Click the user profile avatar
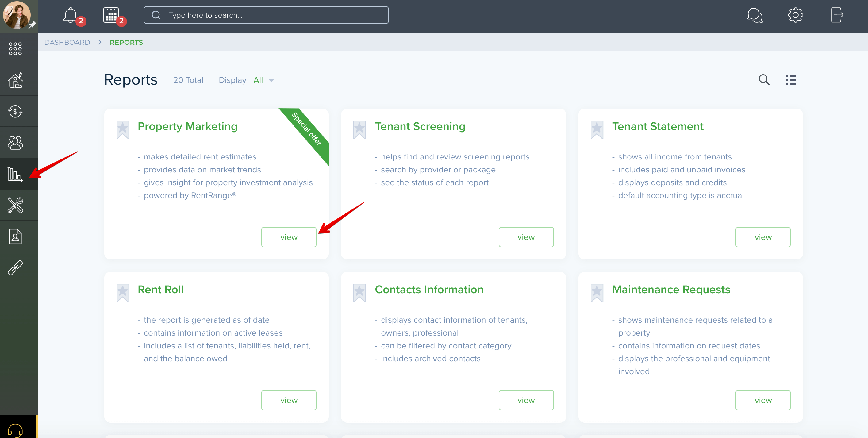The height and width of the screenshot is (438, 868). (x=17, y=15)
